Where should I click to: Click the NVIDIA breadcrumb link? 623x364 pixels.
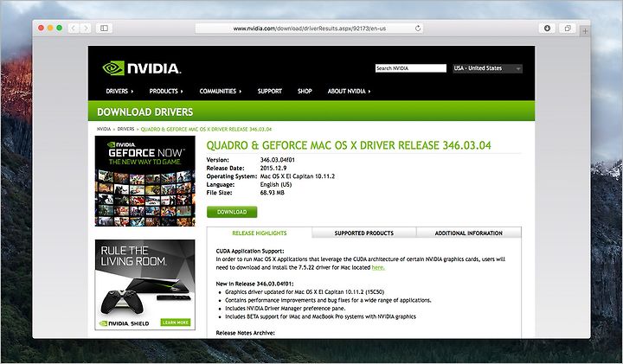click(104, 130)
